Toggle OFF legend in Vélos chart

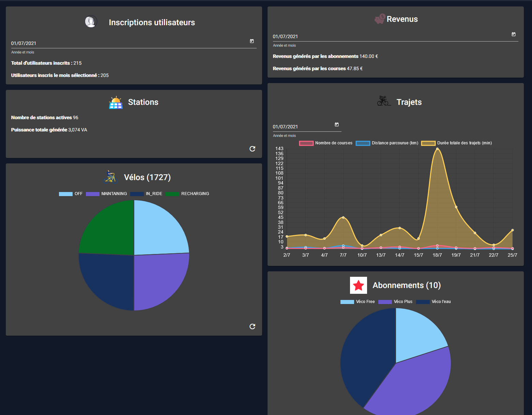[x=71, y=194]
